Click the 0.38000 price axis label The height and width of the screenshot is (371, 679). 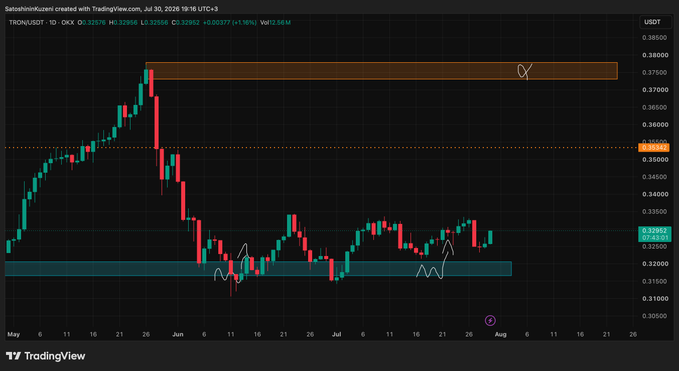[x=654, y=55]
